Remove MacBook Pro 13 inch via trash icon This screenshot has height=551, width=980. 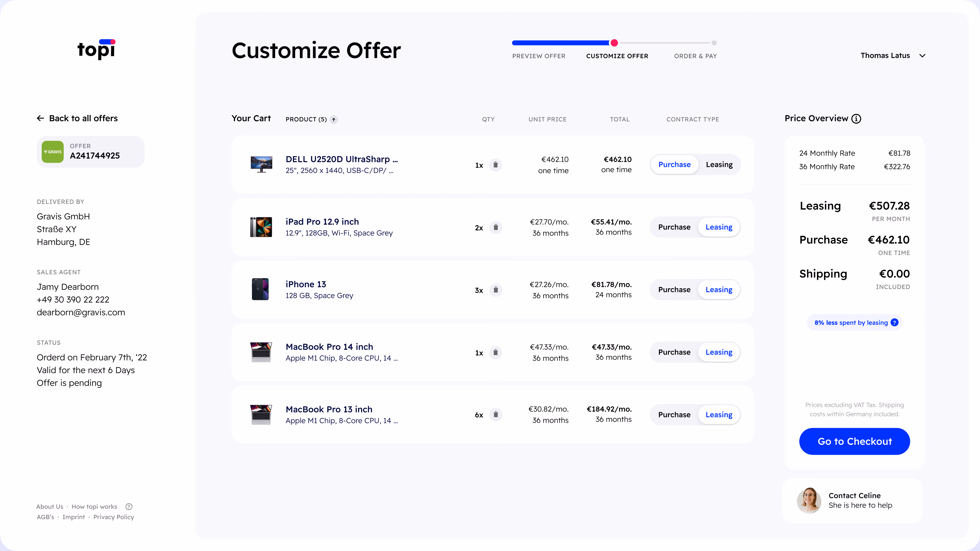(x=495, y=415)
